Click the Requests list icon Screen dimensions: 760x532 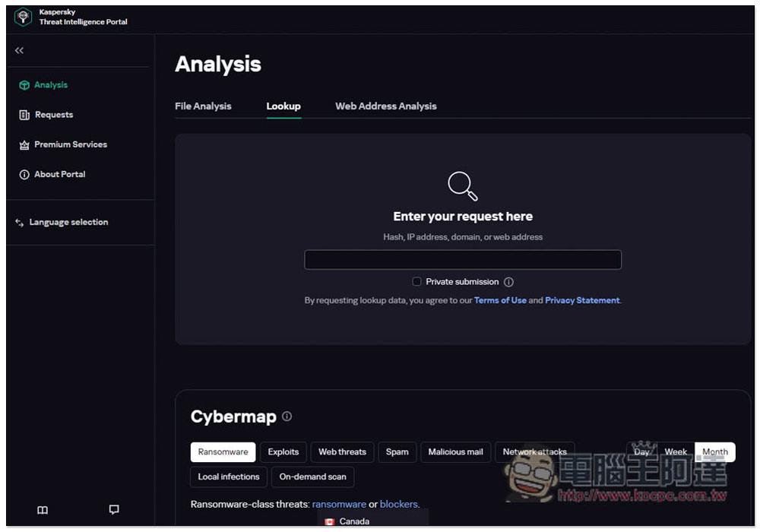click(24, 115)
